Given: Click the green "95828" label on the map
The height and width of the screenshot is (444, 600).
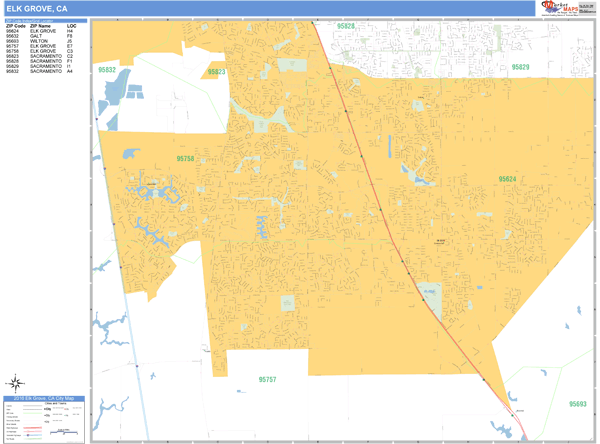Looking at the screenshot, I should coord(346,26).
